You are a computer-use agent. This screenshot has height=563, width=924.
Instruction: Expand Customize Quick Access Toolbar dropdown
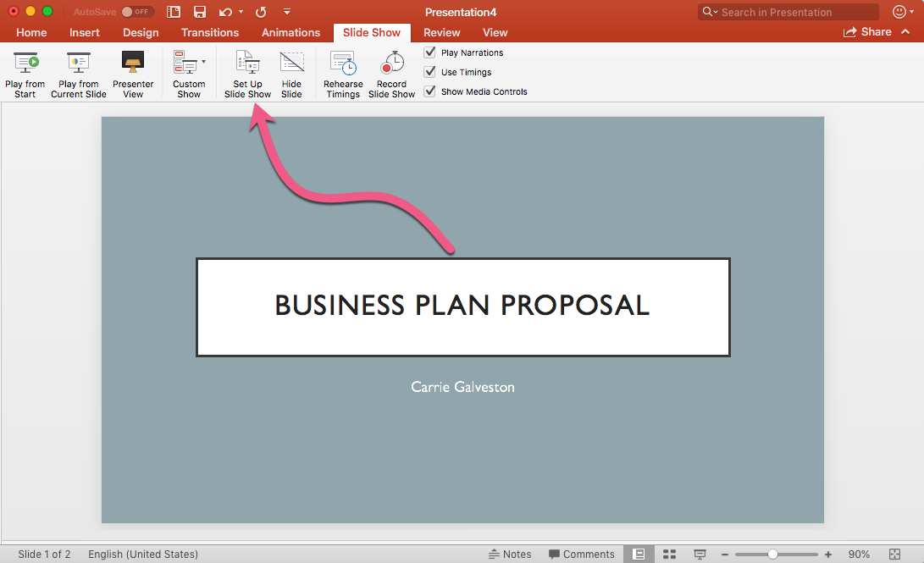[287, 12]
